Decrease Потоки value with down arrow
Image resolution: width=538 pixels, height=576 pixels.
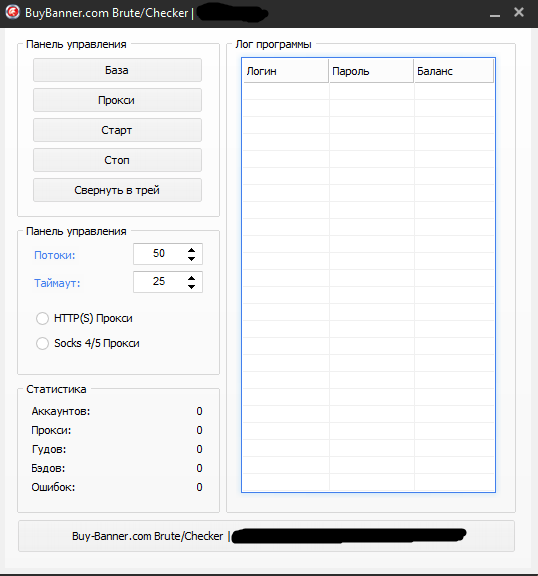click(191, 259)
